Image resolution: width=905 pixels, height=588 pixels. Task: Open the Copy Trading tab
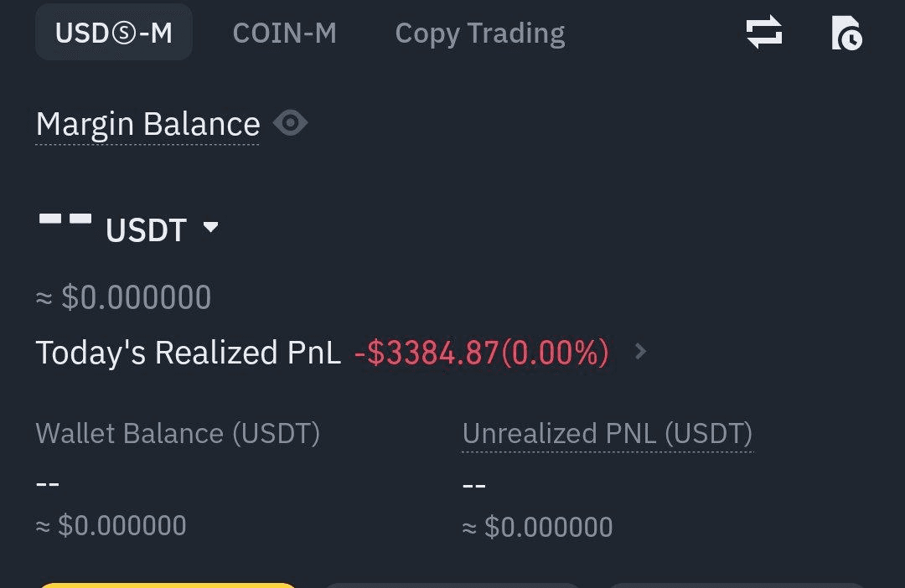(479, 33)
